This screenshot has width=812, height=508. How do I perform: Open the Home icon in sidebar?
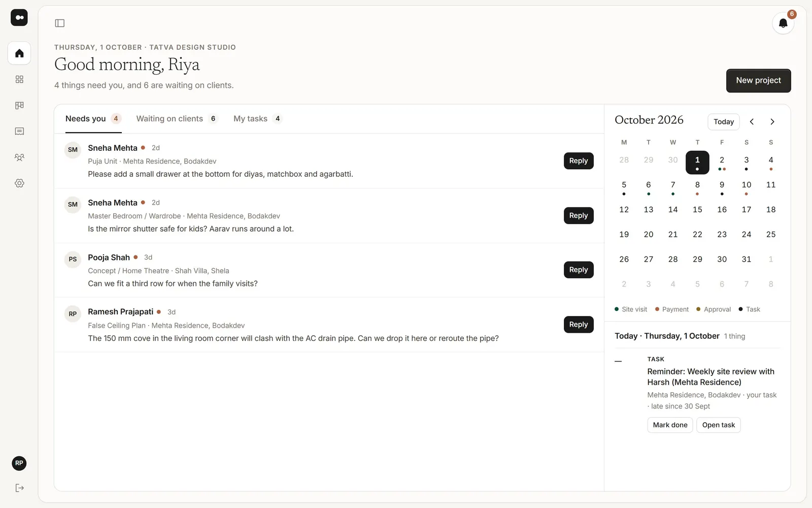pyautogui.click(x=19, y=53)
